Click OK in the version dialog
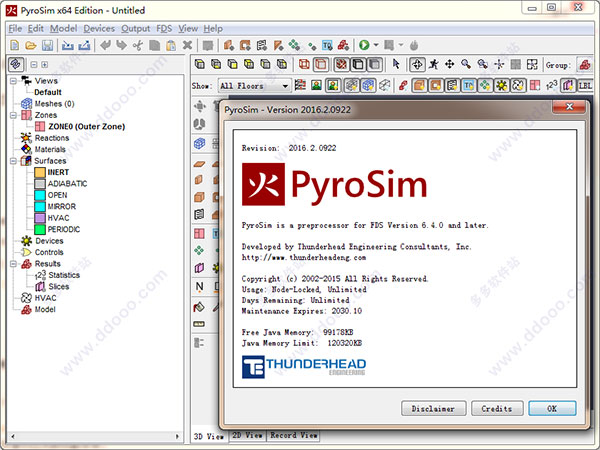The height and width of the screenshot is (450, 600). coord(552,408)
